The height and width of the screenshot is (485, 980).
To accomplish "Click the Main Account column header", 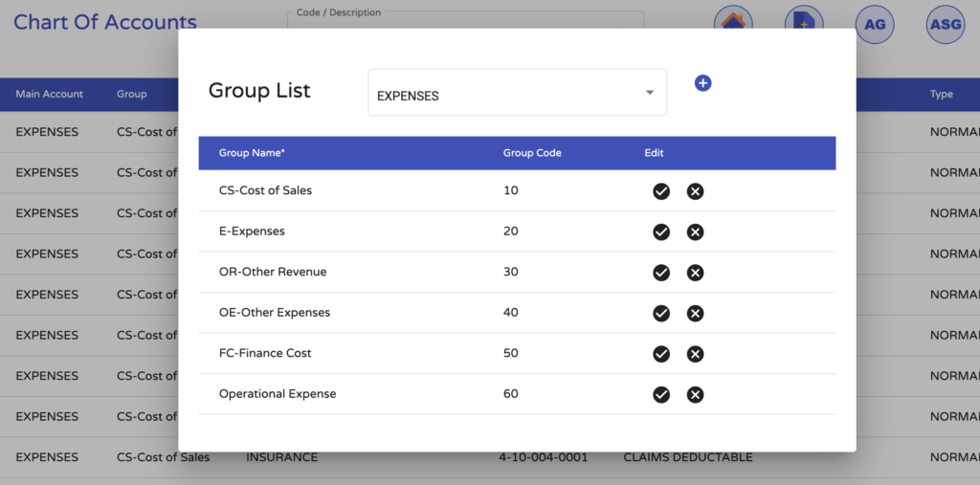I will pyautogui.click(x=50, y=94).
